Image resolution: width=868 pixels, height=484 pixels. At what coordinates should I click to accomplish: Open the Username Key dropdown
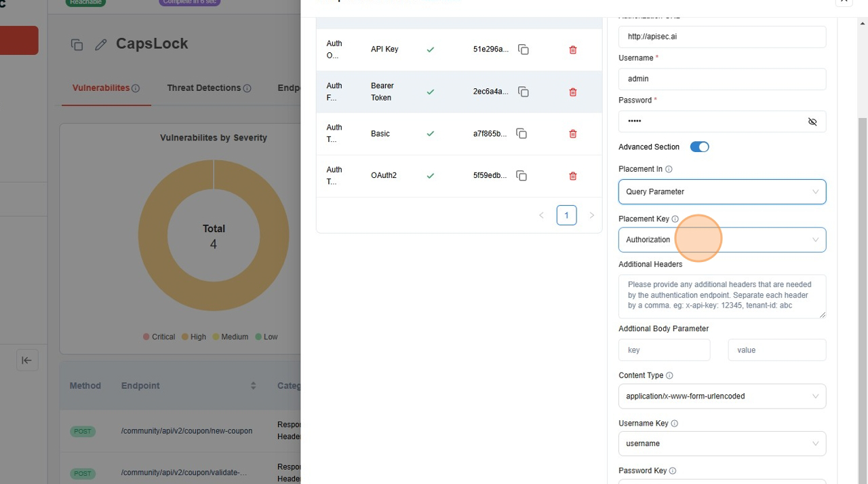722,444
